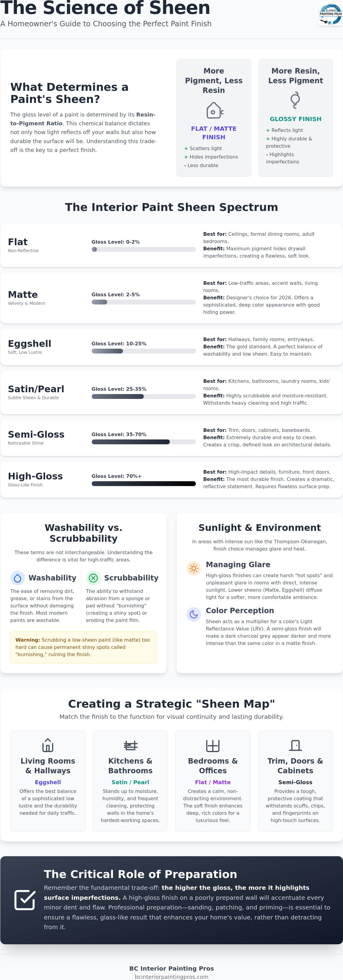The height and width of the screenshot is (980, 343).
Task: Click the Eggshell label in the Living Rooms card
Action: [48, 782]
